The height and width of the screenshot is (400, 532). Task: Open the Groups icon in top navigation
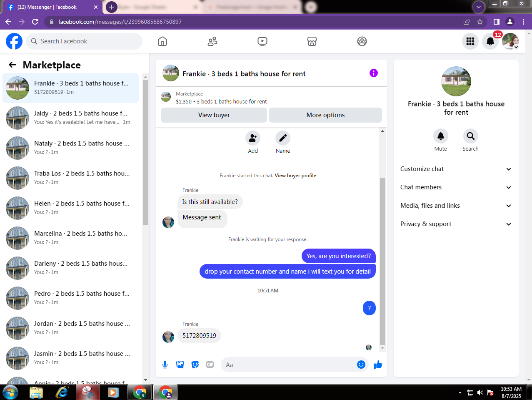(x=362, y=41)
